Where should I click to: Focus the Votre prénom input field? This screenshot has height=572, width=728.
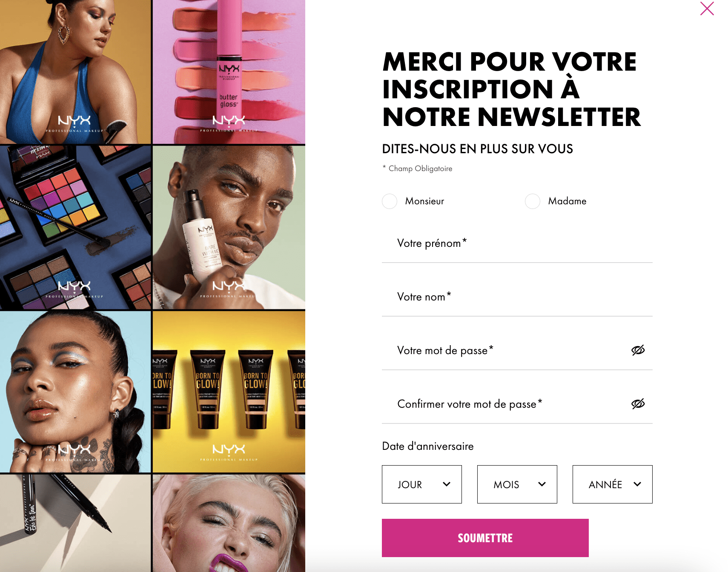point(517,243)
